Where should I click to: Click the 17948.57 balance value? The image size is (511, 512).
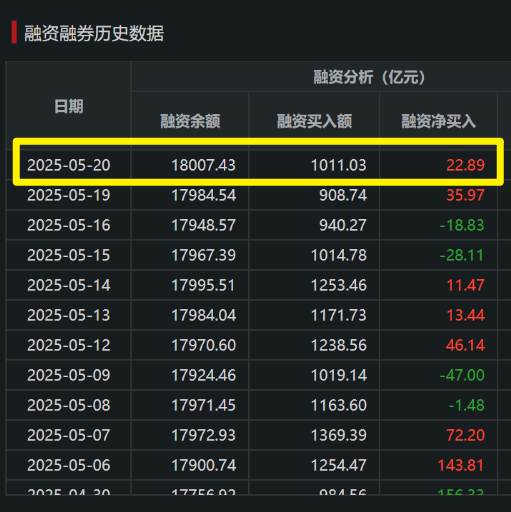pyautogui.click(x=203, y=225)
